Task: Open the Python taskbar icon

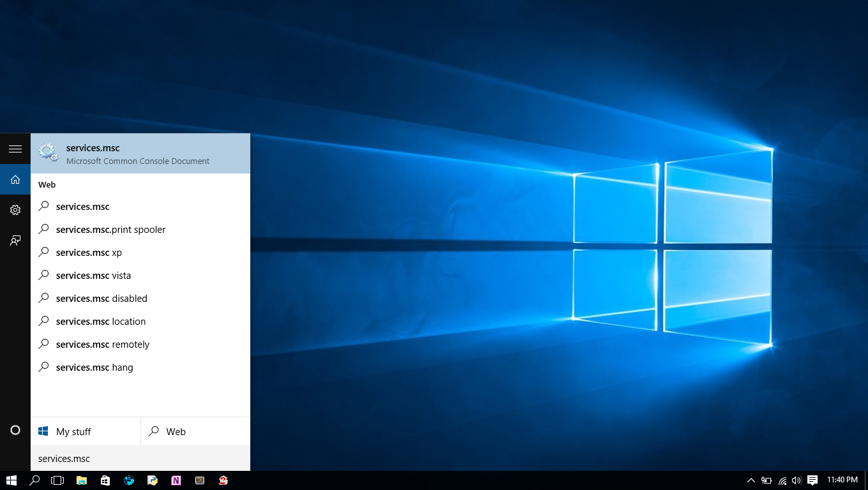Action: (x=153, y=480)
